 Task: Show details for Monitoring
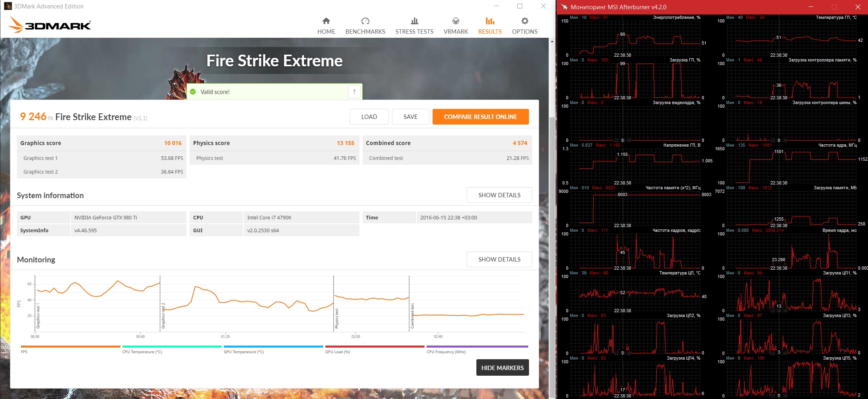point(499,260)
